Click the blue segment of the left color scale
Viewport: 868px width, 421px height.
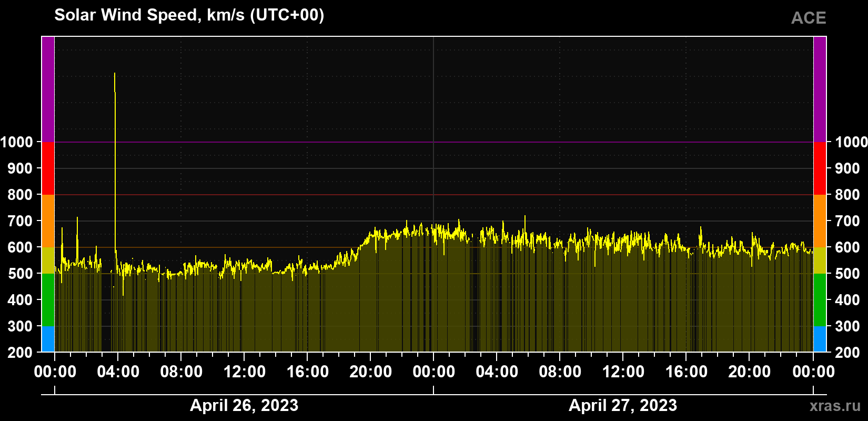point(48,339)
